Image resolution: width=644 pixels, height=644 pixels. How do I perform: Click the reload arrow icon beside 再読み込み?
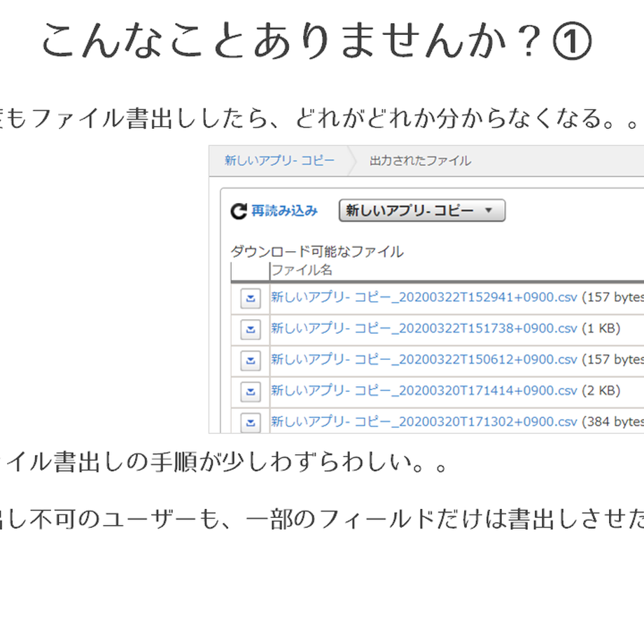pos(239,211)
